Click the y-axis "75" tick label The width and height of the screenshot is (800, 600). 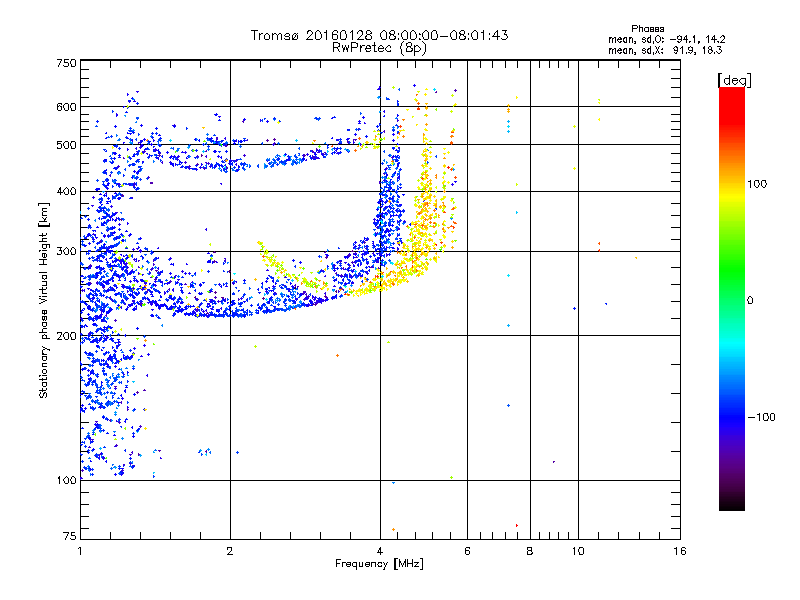70,536
